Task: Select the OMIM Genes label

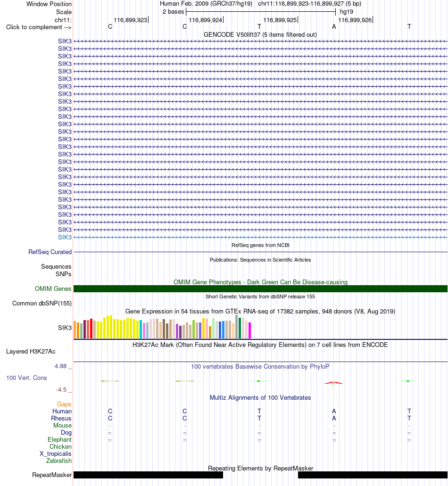Action: pyautogui.click(x=53, y=289)
